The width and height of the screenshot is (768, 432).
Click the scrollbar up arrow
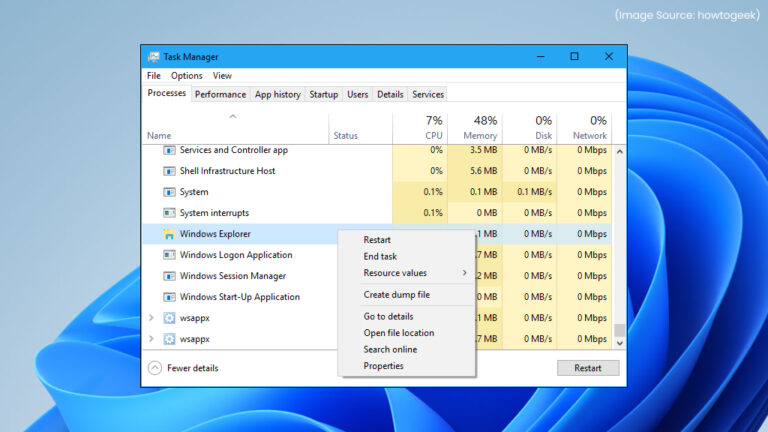point(620,152)
